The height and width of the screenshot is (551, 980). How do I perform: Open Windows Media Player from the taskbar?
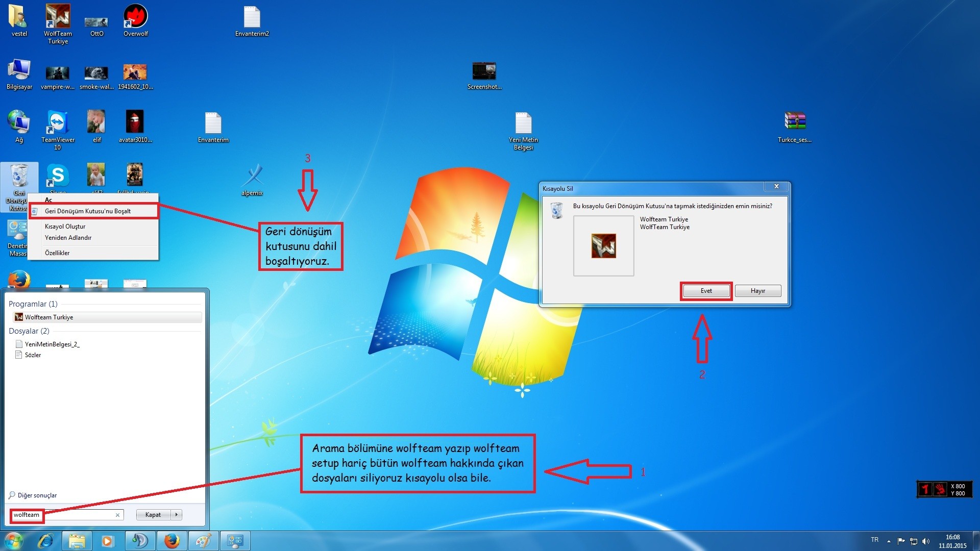(x=108, y=541)
